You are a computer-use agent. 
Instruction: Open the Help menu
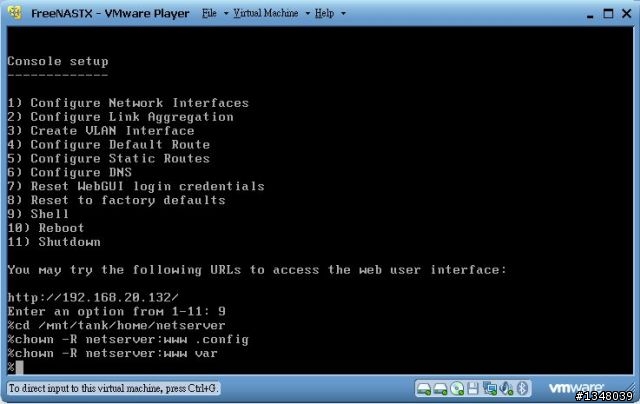[324, 13]
